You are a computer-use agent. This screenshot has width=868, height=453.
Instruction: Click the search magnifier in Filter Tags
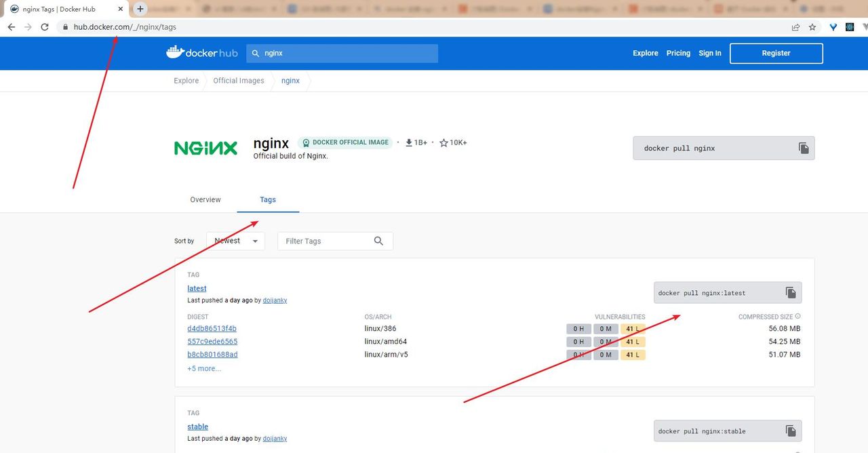coord(378,241)
